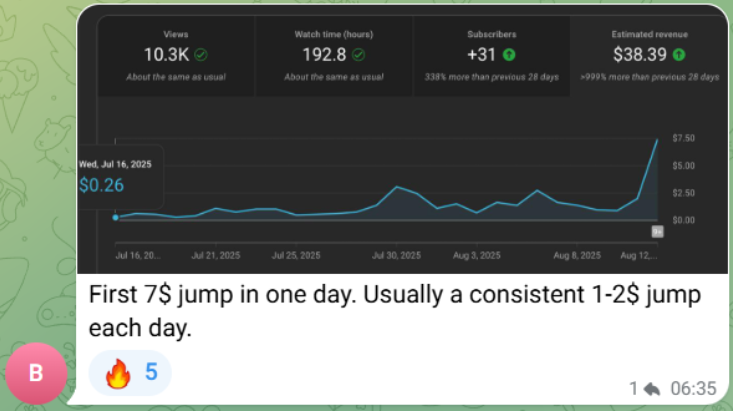The image size is (733, 411).
Task: Click the $0.26 tooltip value
Action: coord(101,184)
